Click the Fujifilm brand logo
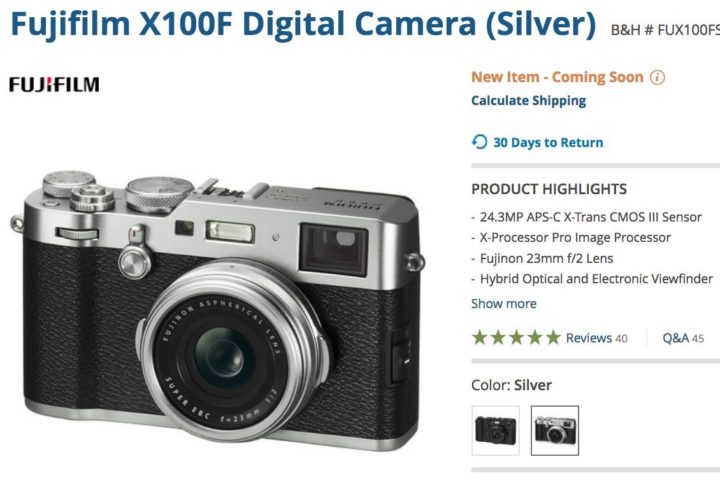The image size is (720, 480). [54, 85]
